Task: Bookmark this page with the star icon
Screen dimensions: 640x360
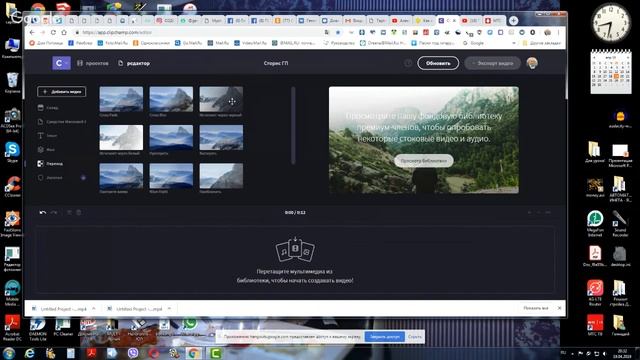Action: [x=338, y=32]
